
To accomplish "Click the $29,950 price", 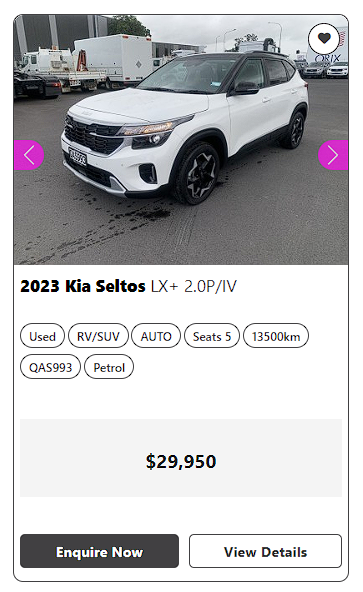I will click(x=181, y=461).
